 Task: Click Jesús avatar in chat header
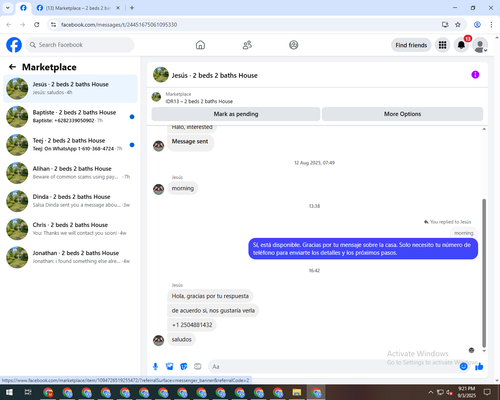point(161,75)
